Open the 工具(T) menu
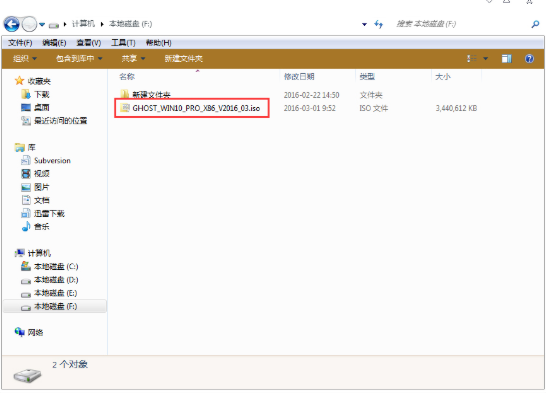Screen dimensions: 546x393 tap(123, 43)
